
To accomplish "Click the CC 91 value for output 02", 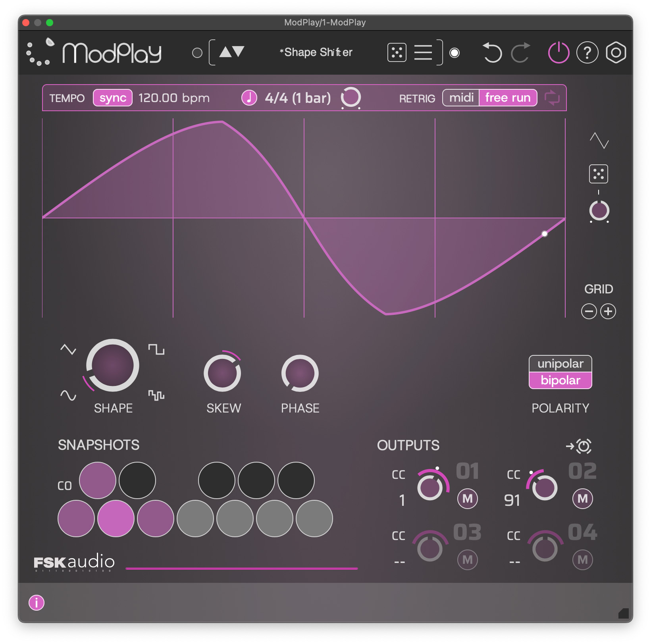I will [512, 500].
